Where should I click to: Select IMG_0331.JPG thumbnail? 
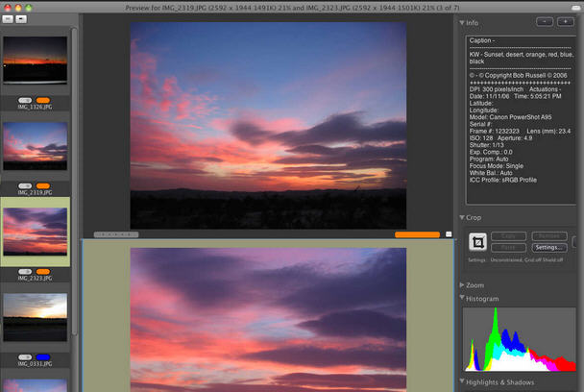point(35,317)
